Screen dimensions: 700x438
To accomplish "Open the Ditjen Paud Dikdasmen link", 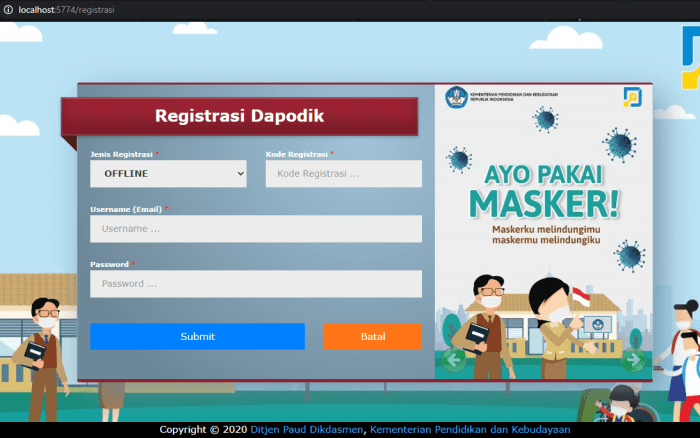I will pos(307,430).
